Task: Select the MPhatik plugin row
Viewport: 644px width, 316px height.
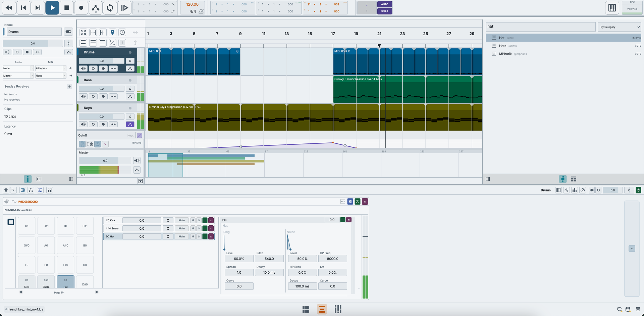Action: [x=563, y=54]
